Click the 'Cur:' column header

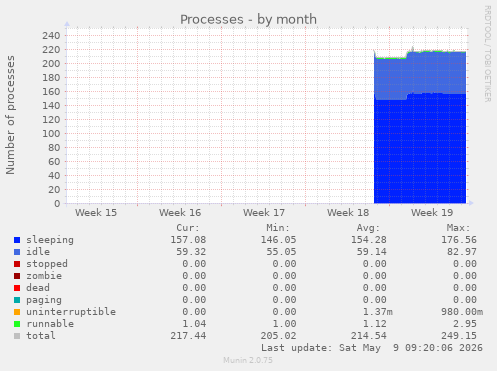[188, 228]
